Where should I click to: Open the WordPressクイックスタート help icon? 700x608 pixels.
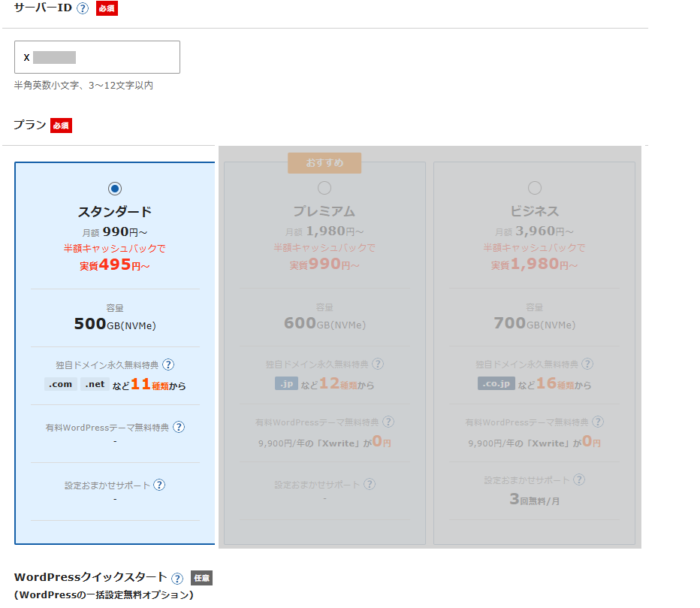tap(177, 578)
